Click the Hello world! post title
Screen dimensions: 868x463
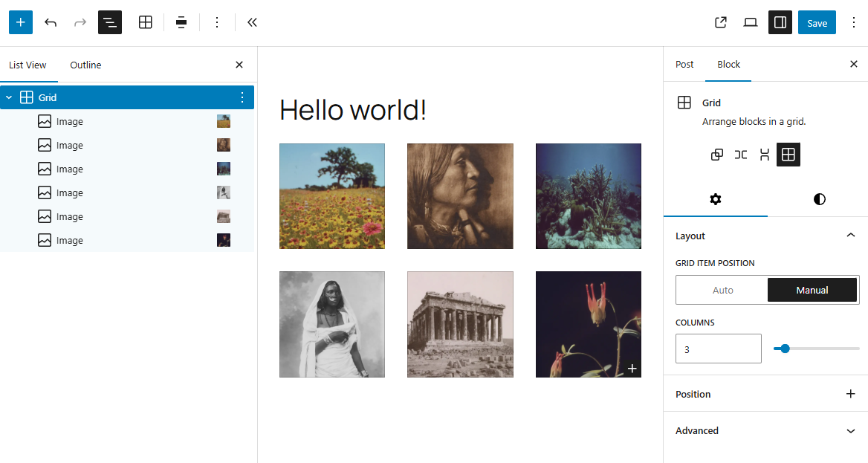pos(352,110)
